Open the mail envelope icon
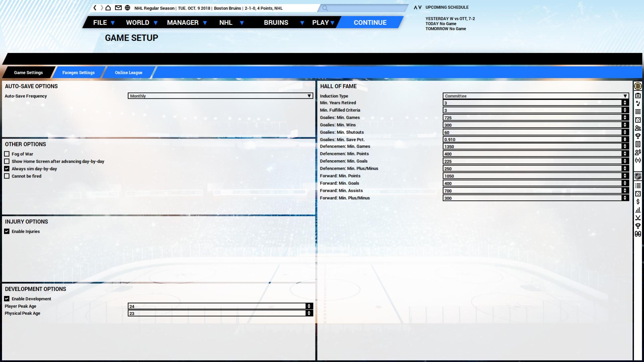Screen dimensions: 644x362 pos(118,8)
